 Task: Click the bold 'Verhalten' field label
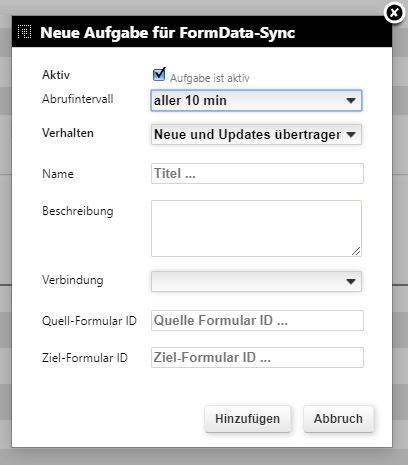point(68,133)
